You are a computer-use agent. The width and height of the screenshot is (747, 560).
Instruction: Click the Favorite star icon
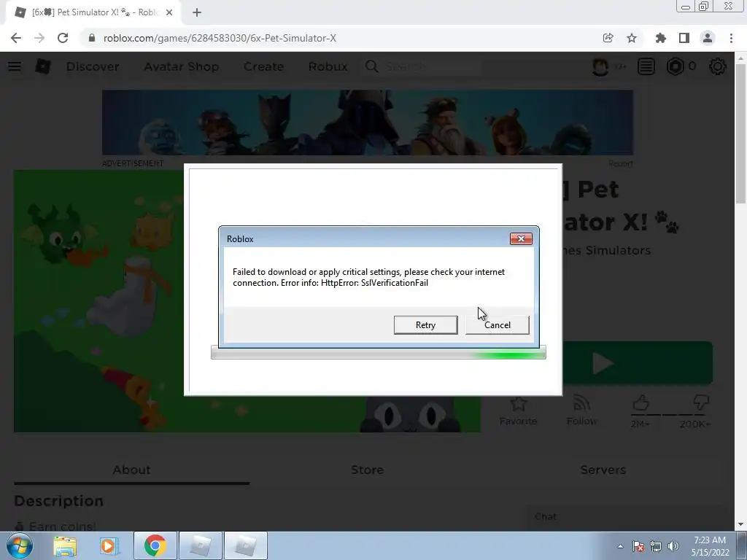point(518,404)
